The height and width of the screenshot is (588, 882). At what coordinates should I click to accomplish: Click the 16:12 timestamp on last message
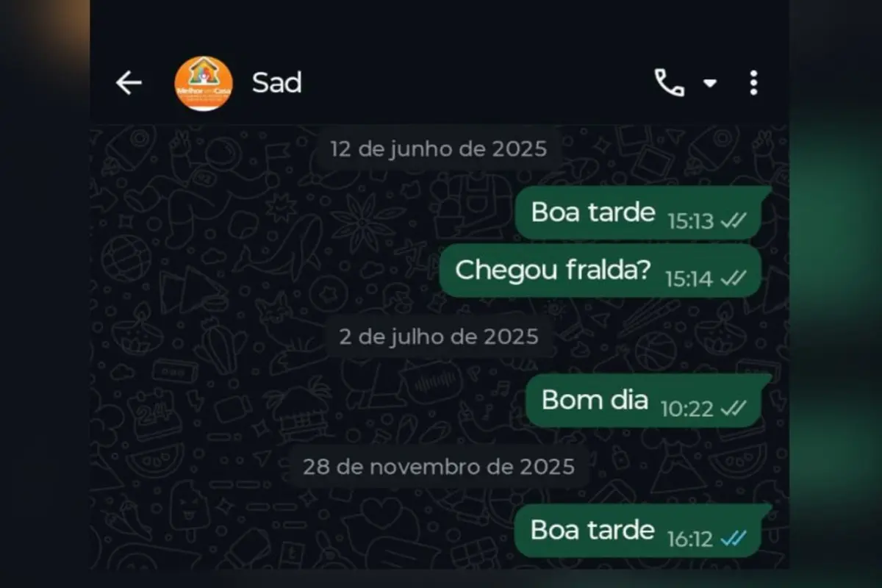(690, 539)
